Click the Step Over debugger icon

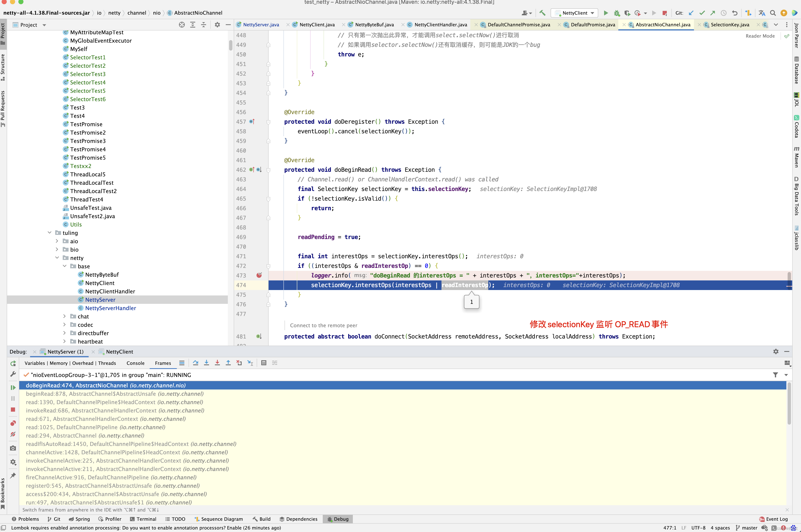tap(195, 363)
